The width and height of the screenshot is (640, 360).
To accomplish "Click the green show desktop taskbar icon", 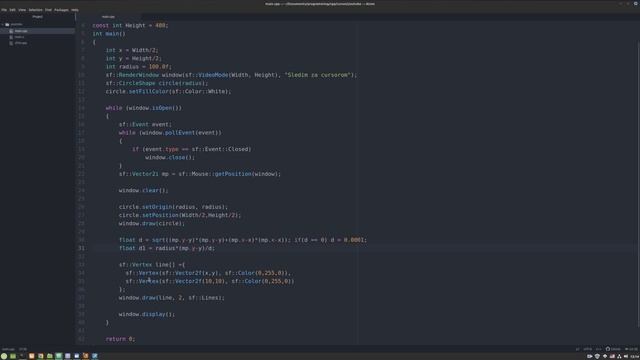I will tap(13, 356).
